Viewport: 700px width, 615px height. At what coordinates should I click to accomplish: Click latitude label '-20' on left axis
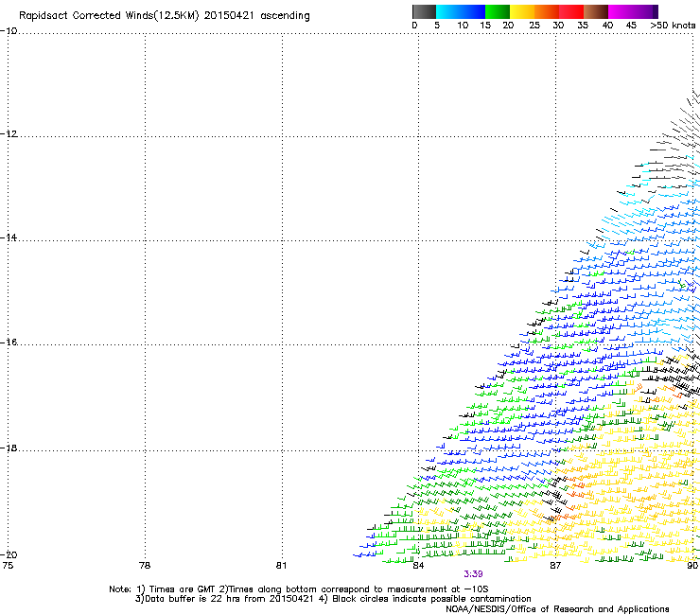click(x=9, y=554)
